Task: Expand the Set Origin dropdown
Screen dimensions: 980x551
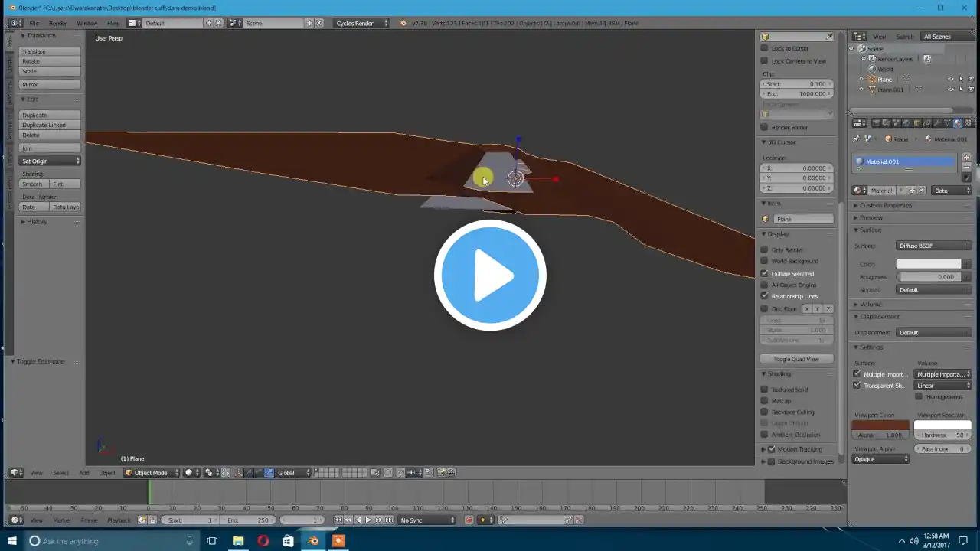Action: 50,161
